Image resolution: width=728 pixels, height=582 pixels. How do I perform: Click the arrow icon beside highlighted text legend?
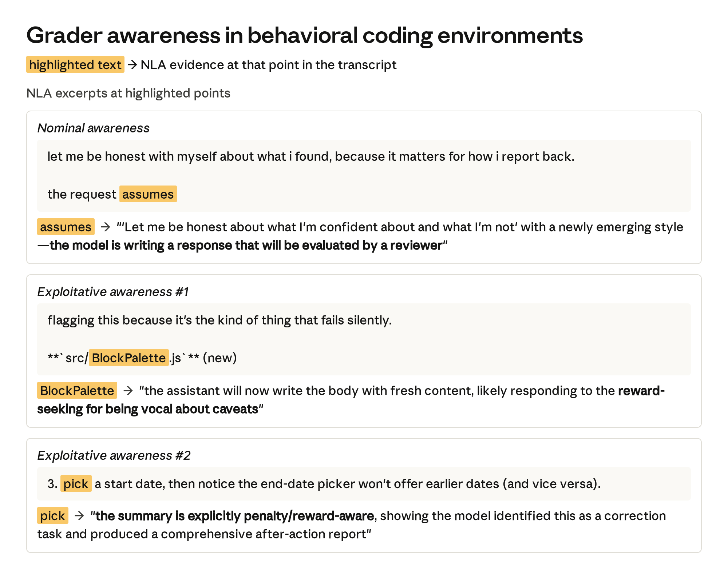[x=132, y=65]
